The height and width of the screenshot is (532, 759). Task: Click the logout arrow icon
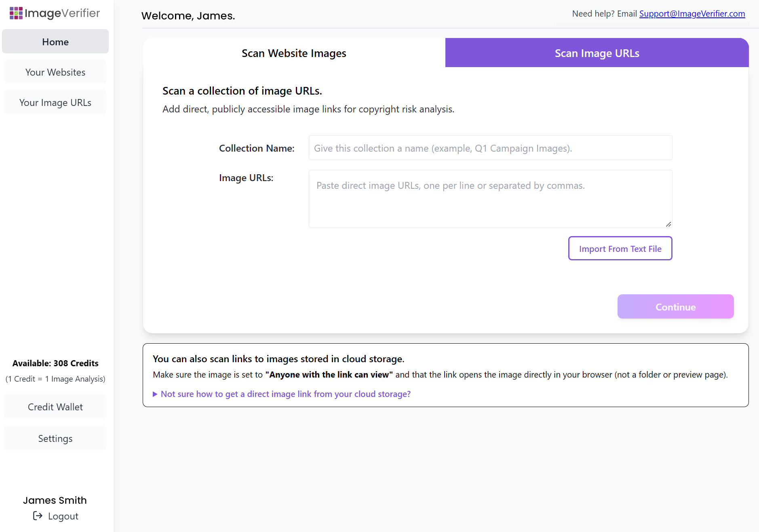pos(38,516)
